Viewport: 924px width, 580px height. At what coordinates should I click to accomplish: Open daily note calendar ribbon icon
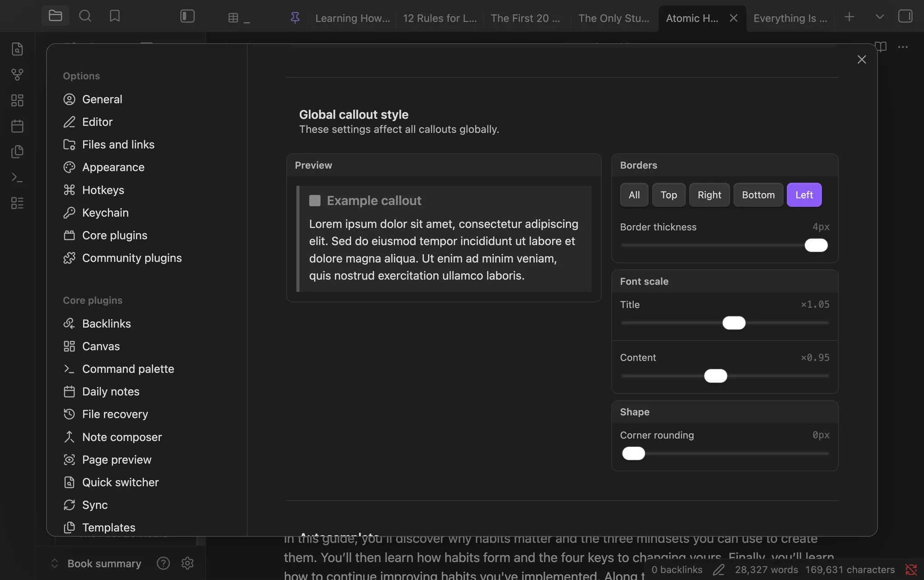pyautogui.click(x=17, y=126)
